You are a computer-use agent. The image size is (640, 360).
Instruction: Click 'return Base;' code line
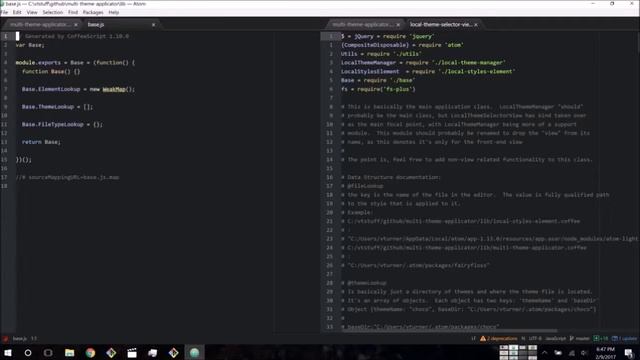coord(41,142)
